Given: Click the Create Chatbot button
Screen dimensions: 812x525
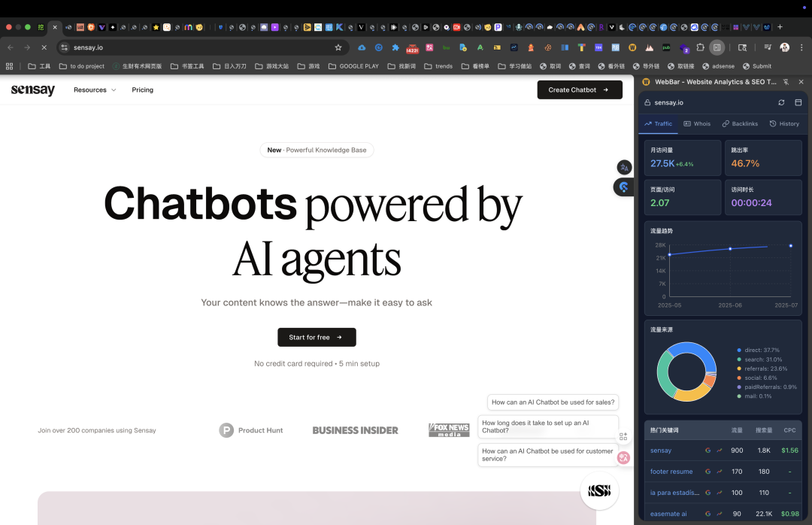Looking at the screenshot, I should pyautogui.click(x=580, y=90).
